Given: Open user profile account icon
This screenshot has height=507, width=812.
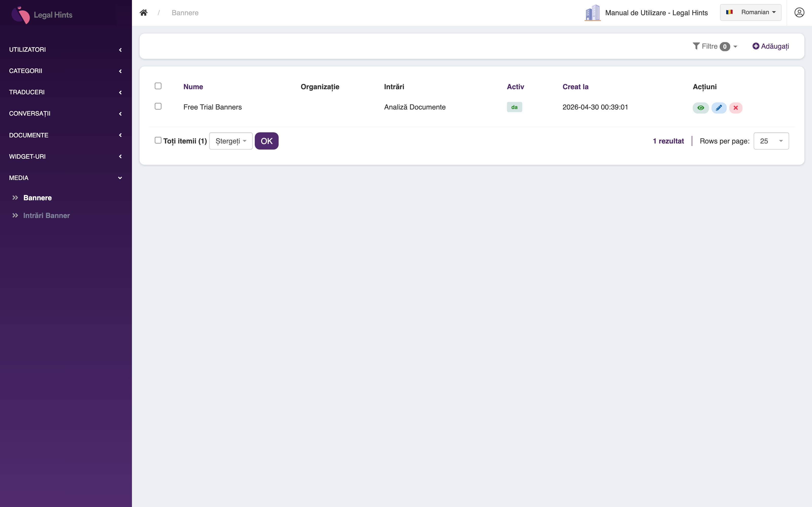Looking at the screenshot, I should click(799, 13).
